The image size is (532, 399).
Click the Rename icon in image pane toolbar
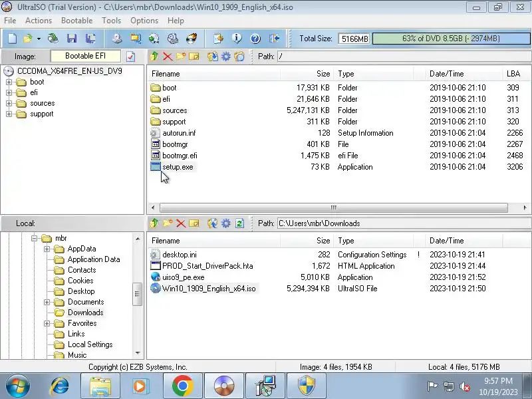[194, 57]
